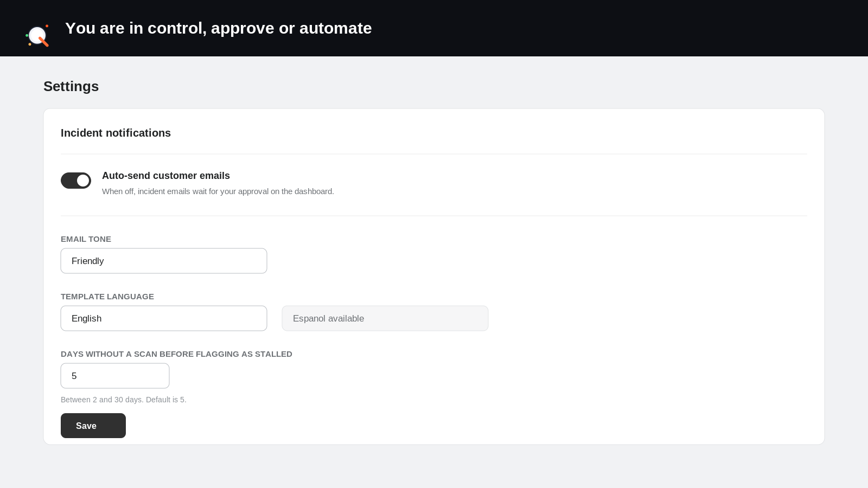Click 'Auto-send customer emails' label text

point(166,176)
